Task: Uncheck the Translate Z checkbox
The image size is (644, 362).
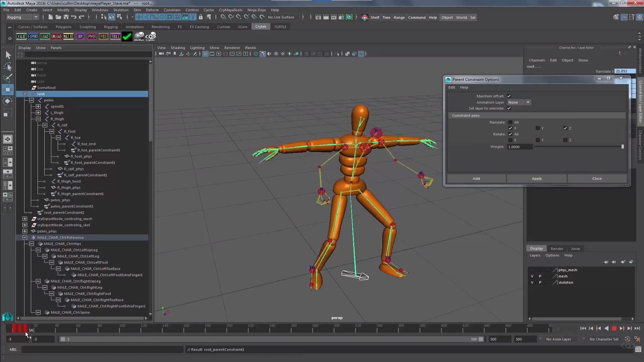Action: pyautogui.click(x=565, y=128)
